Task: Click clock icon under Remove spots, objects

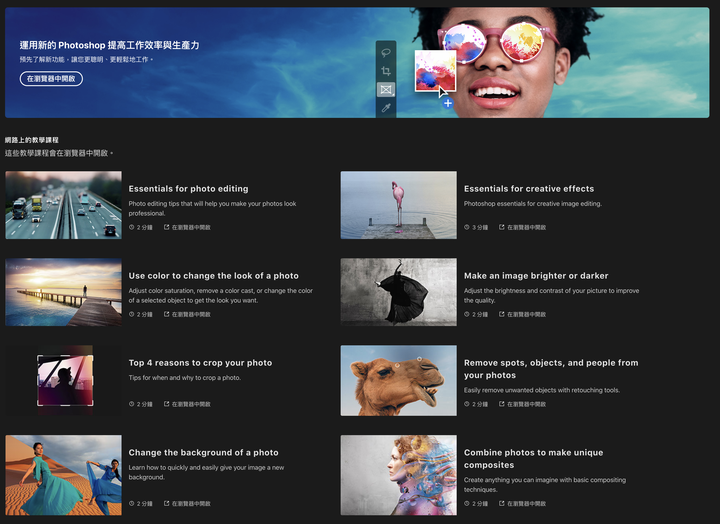Action: (467, 404)
